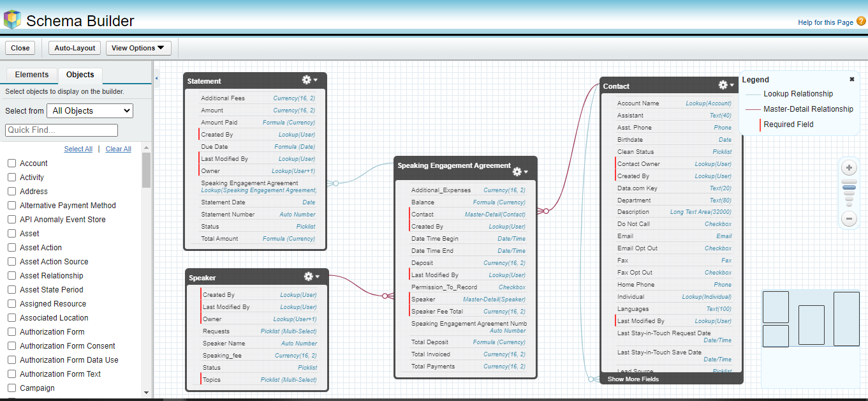This screenshot has height=401, width=868.
Task: Check the Address object checkbox
Action: pos(11,192)
